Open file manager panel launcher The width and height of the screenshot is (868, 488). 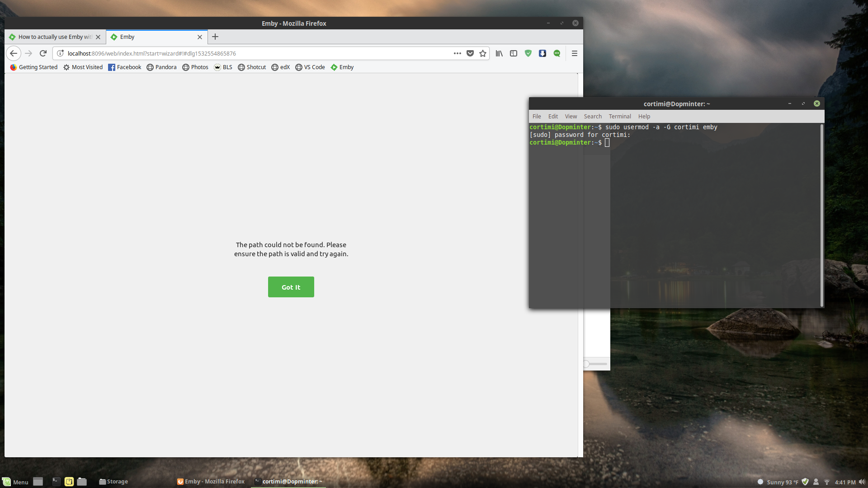82,482
